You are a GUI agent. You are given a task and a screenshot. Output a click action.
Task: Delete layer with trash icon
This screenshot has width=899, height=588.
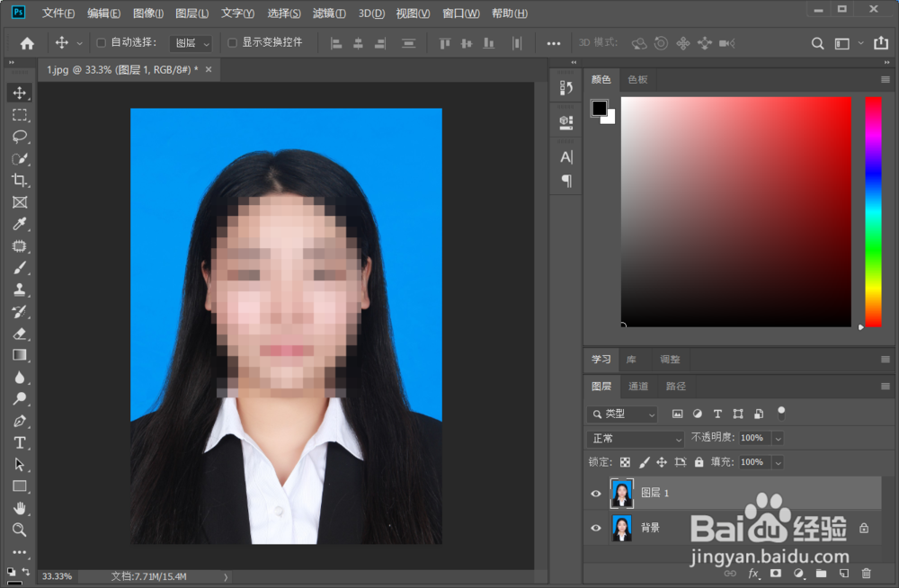click(867, 573)
